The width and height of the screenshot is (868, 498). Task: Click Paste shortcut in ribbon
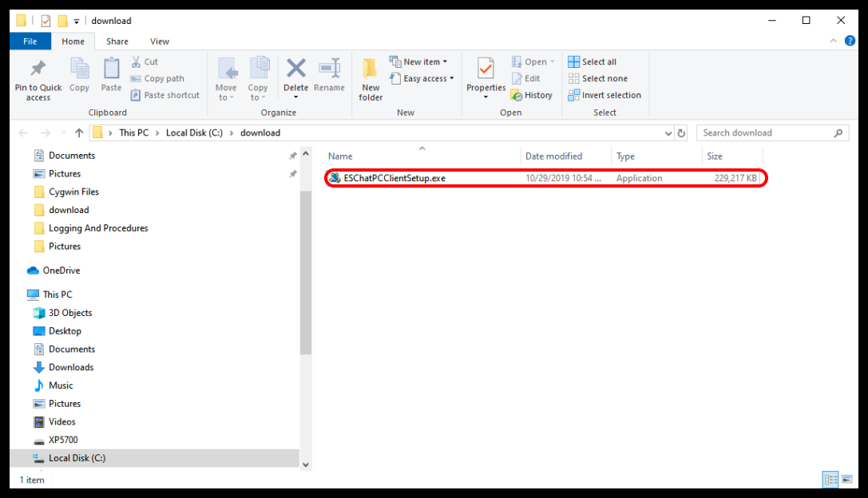tap(165, 95)
